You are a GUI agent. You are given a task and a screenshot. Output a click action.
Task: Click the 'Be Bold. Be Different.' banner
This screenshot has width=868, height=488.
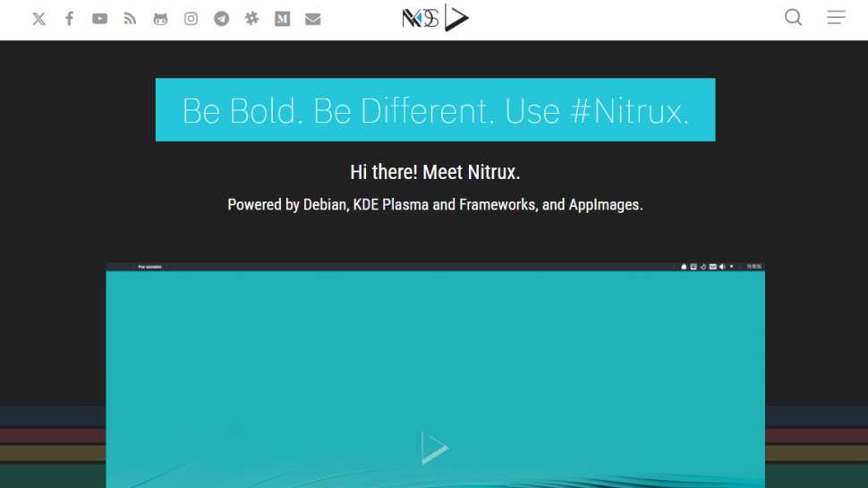click(435, 109)
